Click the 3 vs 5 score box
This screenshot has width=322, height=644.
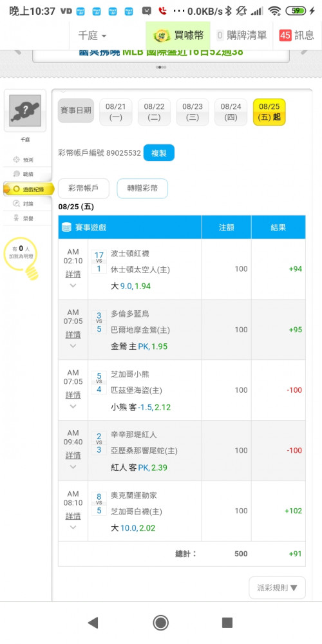[99, 322]
